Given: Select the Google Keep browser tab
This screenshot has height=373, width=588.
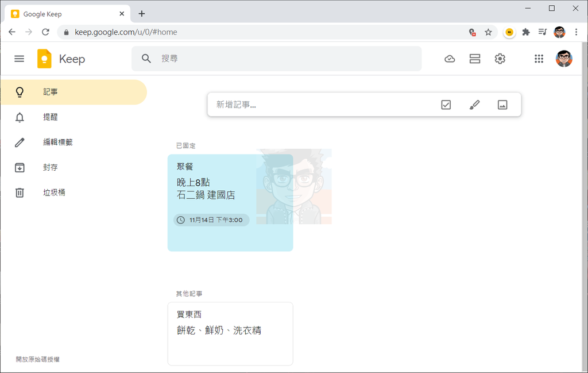Looking at the screenshot, I should 68,14.
